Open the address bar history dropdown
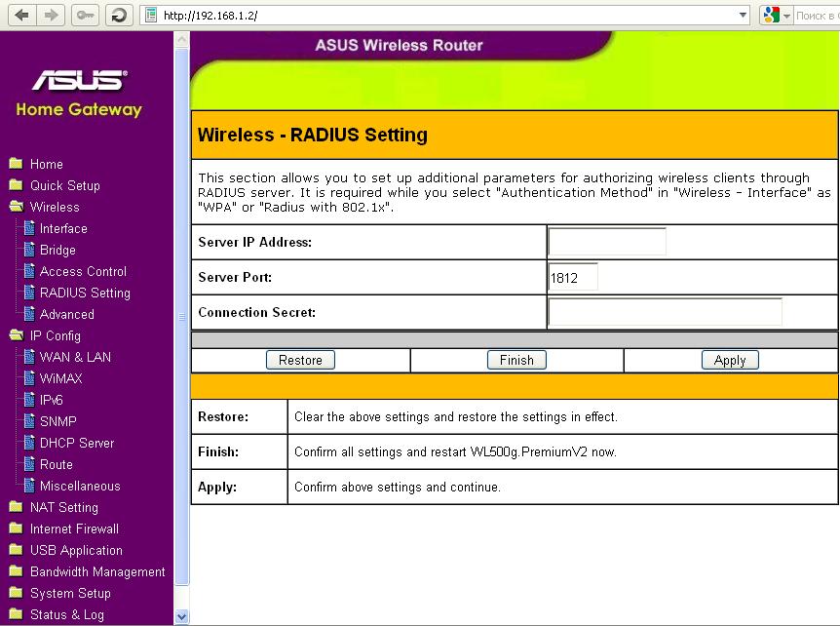Image resolution: width=840 pixels, height=626 pixels. point(743,15)
